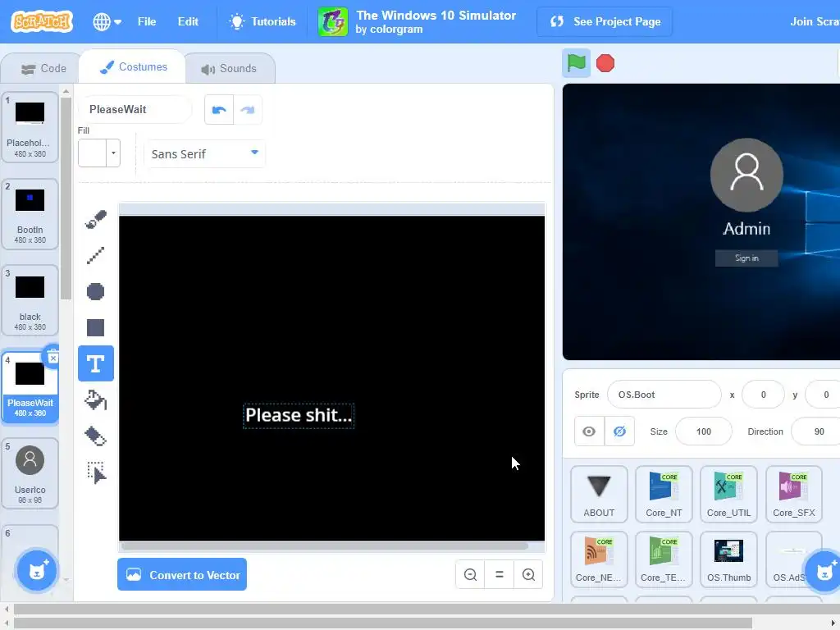This screenshot has height=630, width=840.
Task: Select the UserIco costume thumbnail
Action: [x=30, y=473]
